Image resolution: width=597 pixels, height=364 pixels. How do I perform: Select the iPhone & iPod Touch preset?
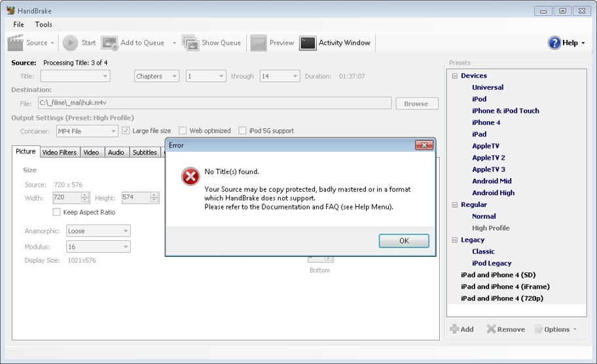click(x=505, y=111)
